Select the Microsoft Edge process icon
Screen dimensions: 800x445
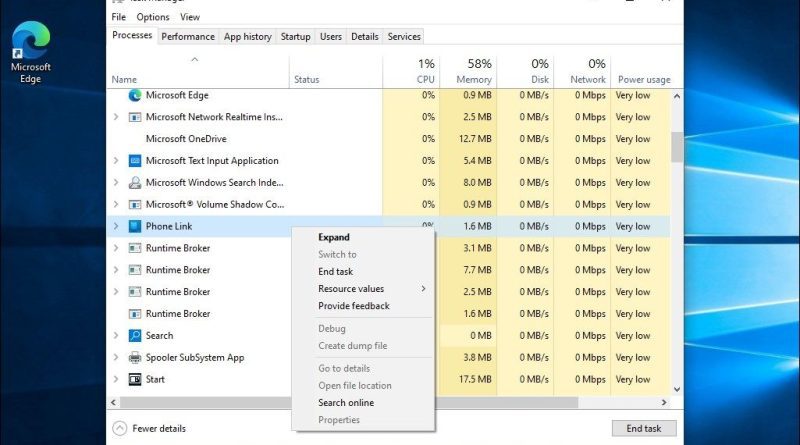point(135,95)
